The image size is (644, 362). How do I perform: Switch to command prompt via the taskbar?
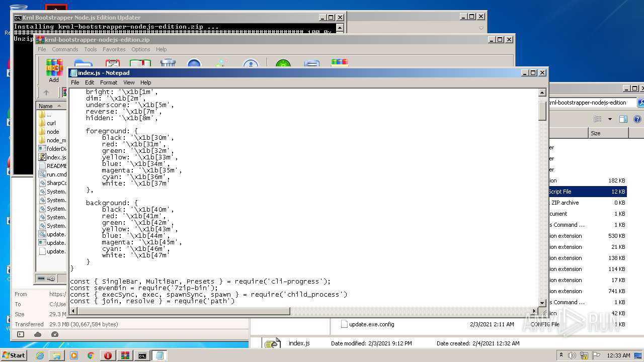(142, 355)
